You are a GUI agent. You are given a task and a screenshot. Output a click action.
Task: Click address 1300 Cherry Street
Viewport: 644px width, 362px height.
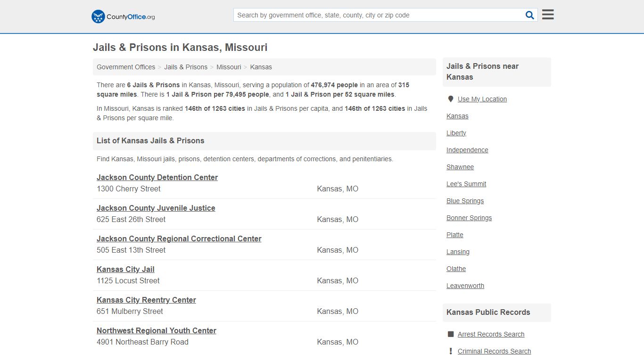coord(129,189)
